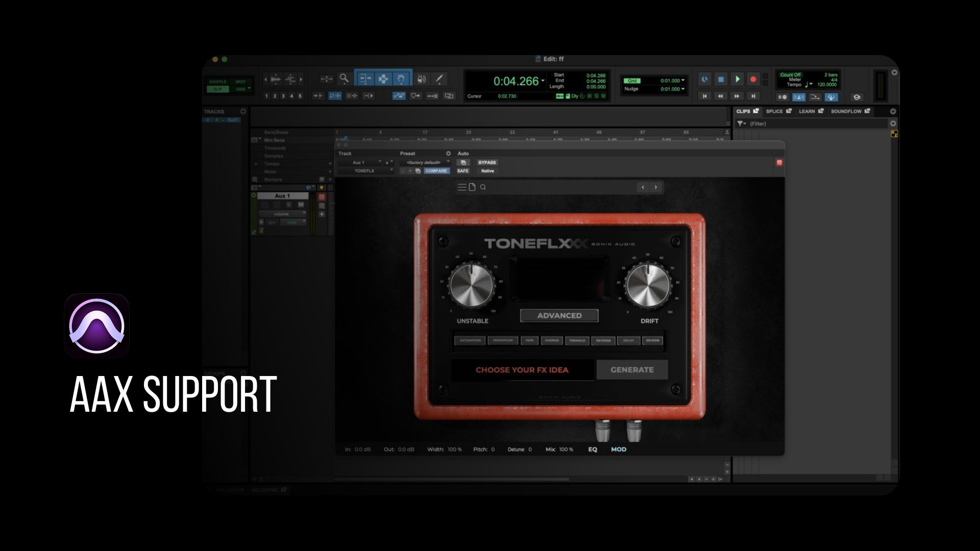The width and height of the screenshot is (980, 551).
Task: Click the plugin automation enable icon
Action: tap(463, 162)
